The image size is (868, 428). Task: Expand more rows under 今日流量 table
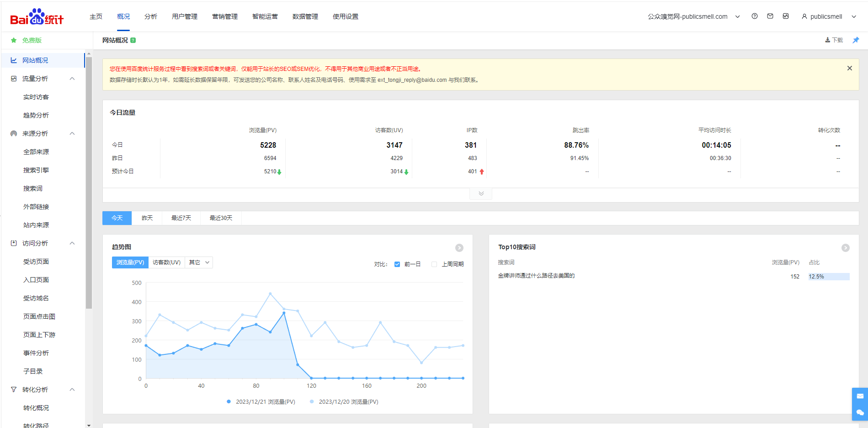click(x=481, y=193)
